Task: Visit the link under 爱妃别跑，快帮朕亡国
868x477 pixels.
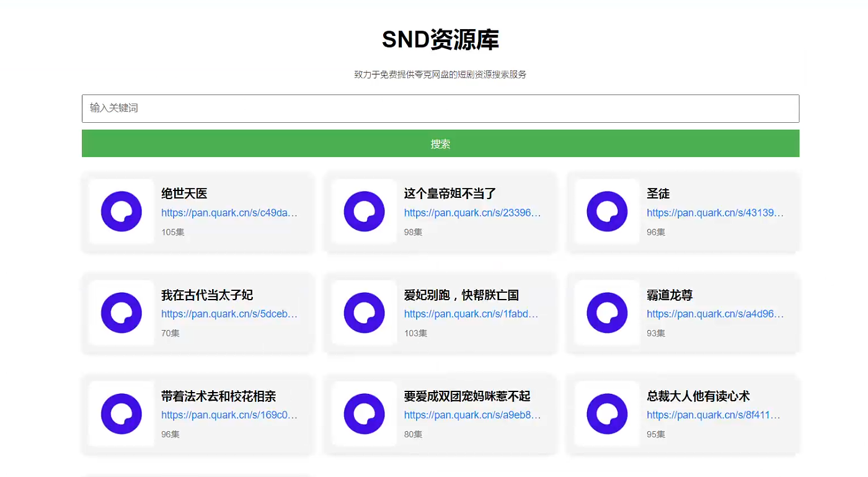Action: click(471, 314)
